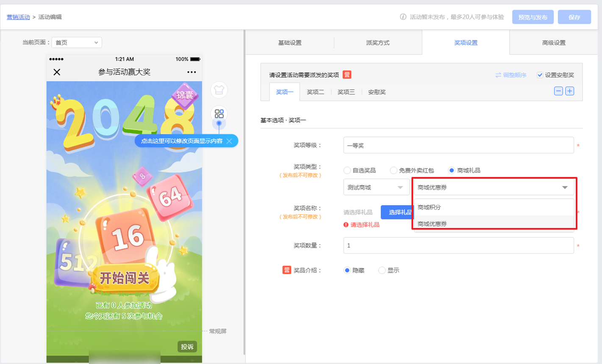The width and height of the screenshot is (602, 364).
Task: Click the 调整顺序 reorder icon
Action: click(x=498, y=75)
